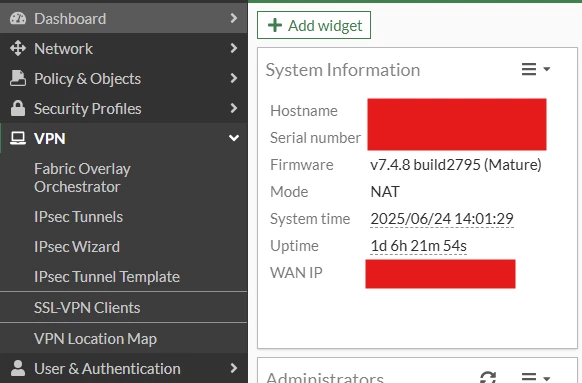This screenshot has width=582, height=383.
Task: Open the Dashboard menu item
Action: click(123, 18)
